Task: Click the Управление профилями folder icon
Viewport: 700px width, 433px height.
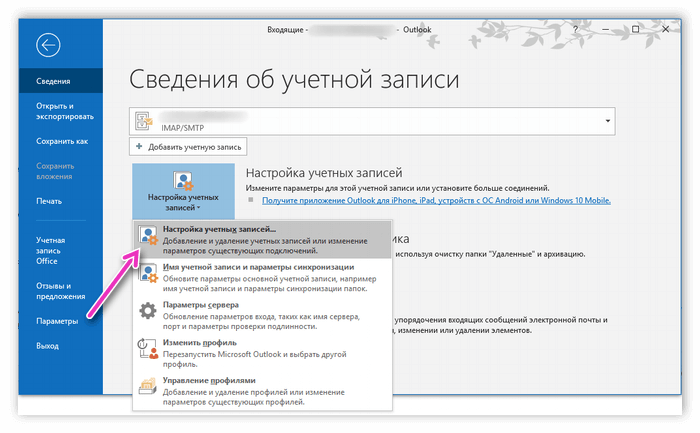Action: coord(148,386)
